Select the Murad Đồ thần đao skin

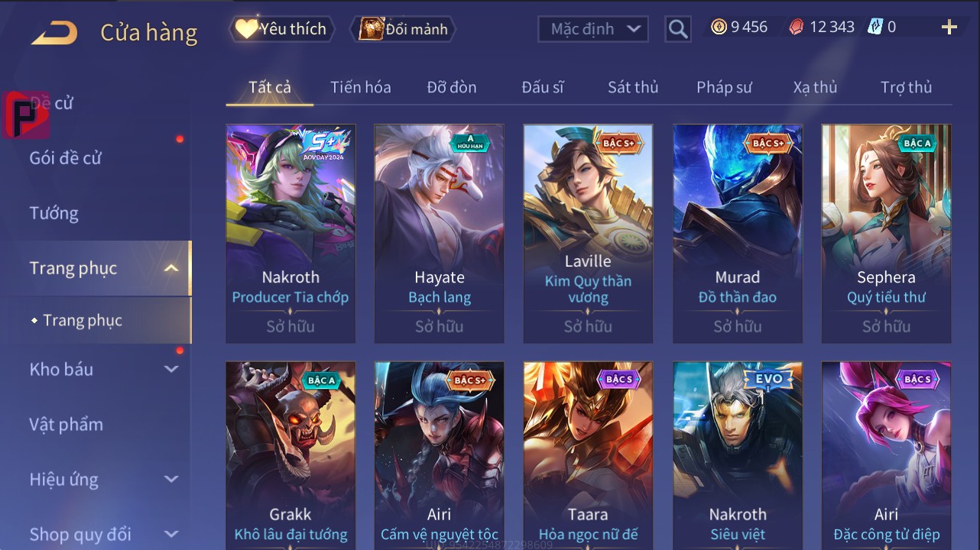pos(738,234)
